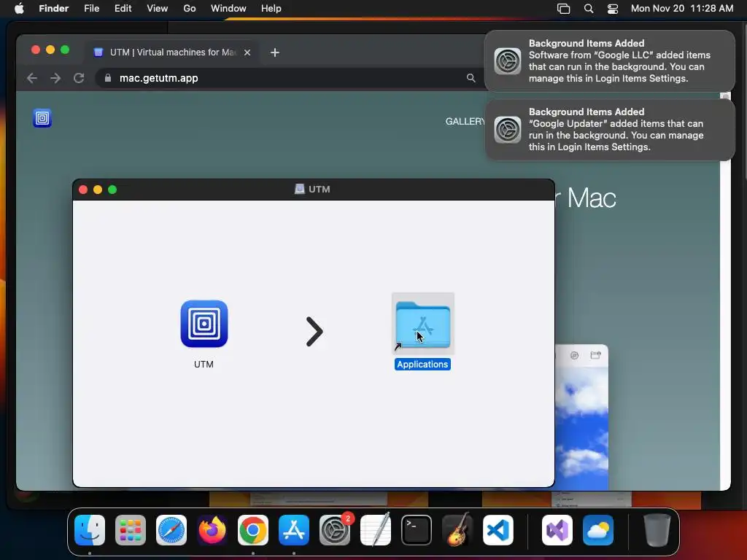
Task: Open Google Chrome from the Dock
Action: pos(253,530)
